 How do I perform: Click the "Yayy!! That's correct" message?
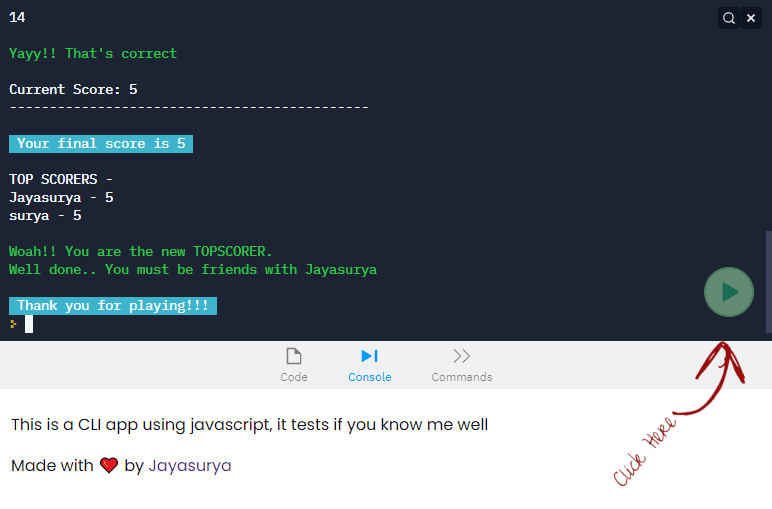click(x=93, y=53)
